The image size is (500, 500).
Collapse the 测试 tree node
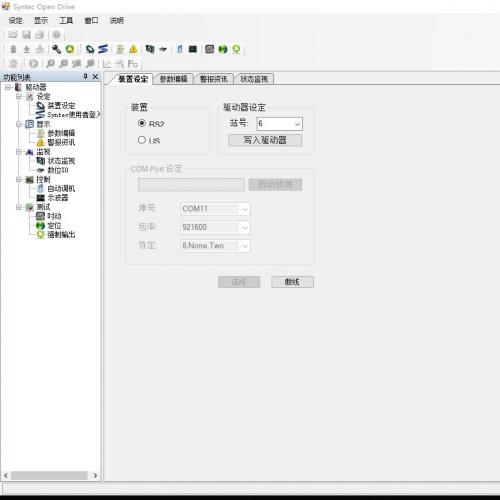[x=19, y=207]
